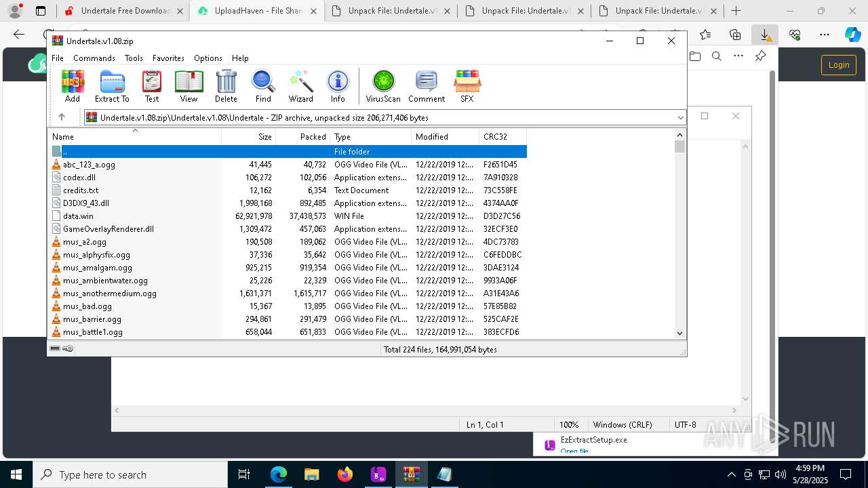Select data.win file
The image size is (868, 488).
(288, 216)
